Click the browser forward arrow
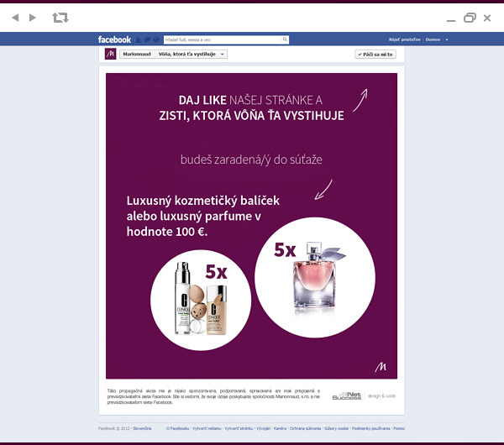This screenshot has height=445, width=504. 33,18
